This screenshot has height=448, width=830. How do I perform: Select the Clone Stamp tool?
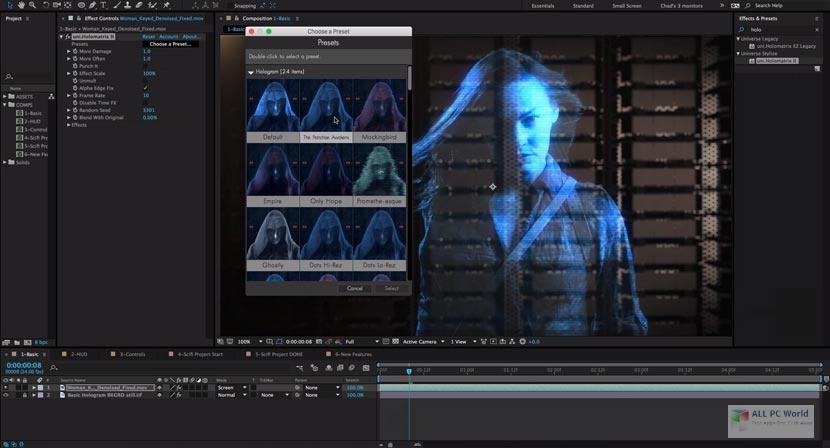128,5
